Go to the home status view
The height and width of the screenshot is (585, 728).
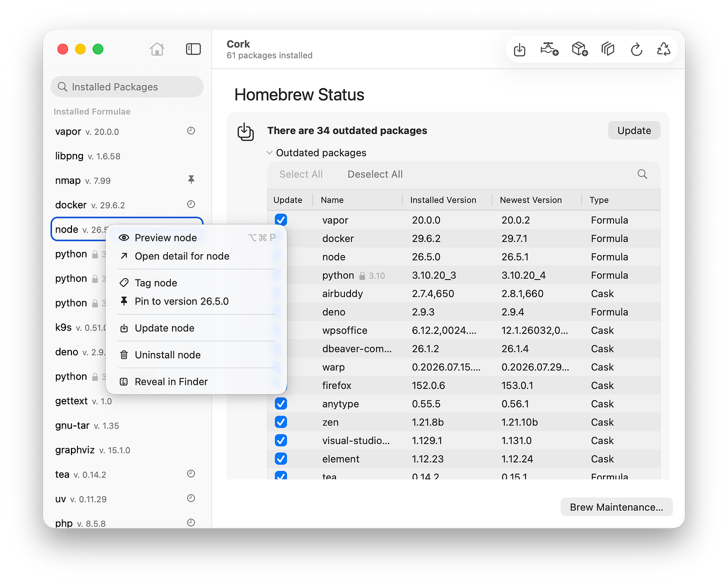point(157,49)
